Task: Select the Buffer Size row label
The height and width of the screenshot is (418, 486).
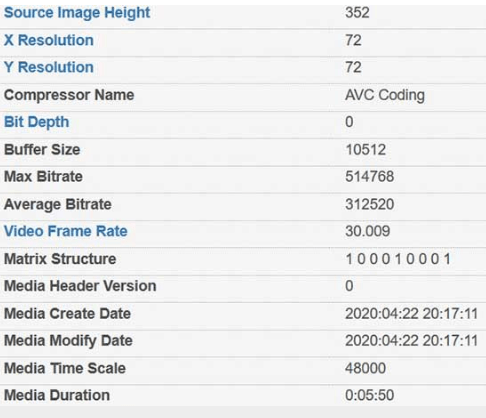Action: [42, 150]
